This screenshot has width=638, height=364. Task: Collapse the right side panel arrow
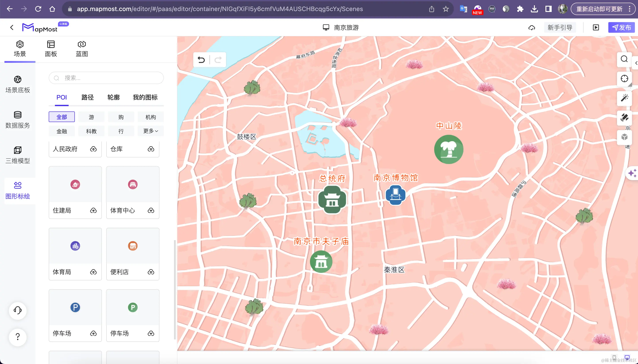click(636, 63)
